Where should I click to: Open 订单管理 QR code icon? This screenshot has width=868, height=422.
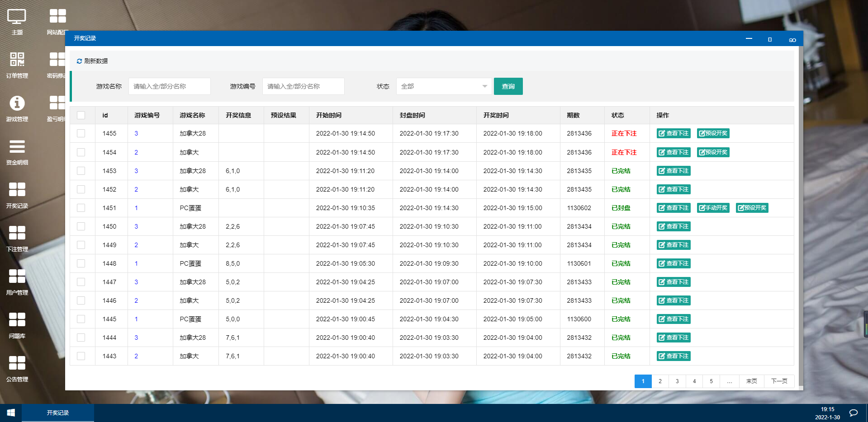pyautogui.click(x=17, y=60)
